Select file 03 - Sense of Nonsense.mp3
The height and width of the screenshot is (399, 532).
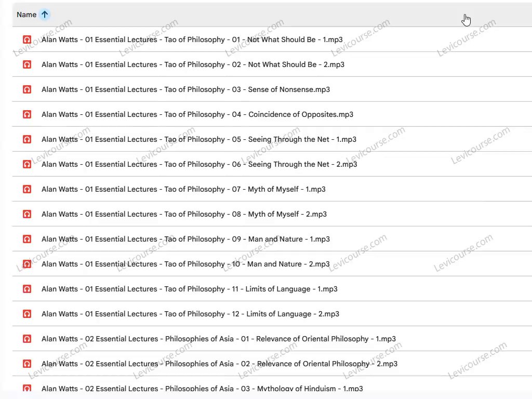pos(272,89)
